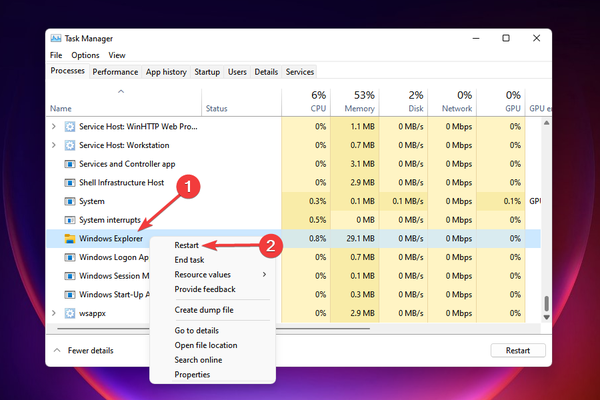Screen dimensions: 600x400
Task: Select the Windows Explorer row
Action: (293, 238)
